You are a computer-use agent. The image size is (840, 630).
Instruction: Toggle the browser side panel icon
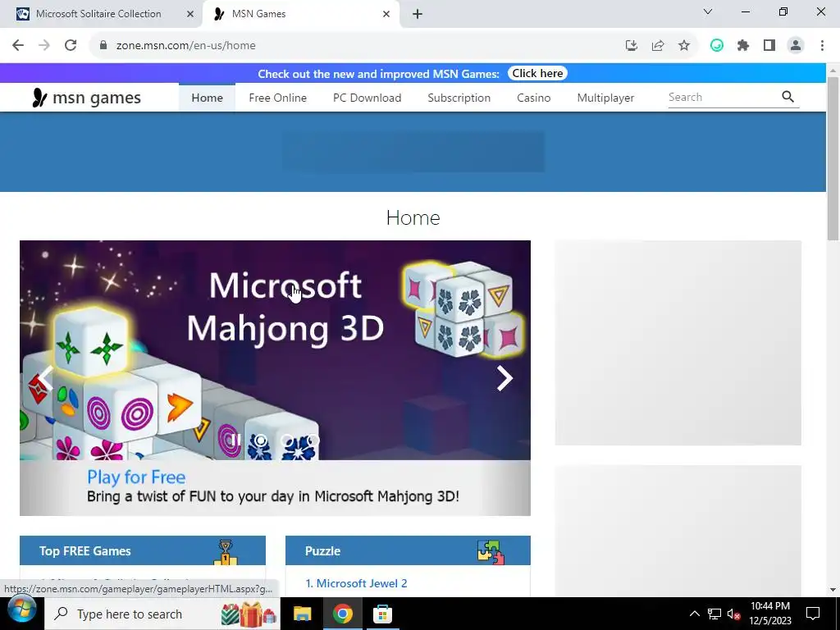(769, 46)
